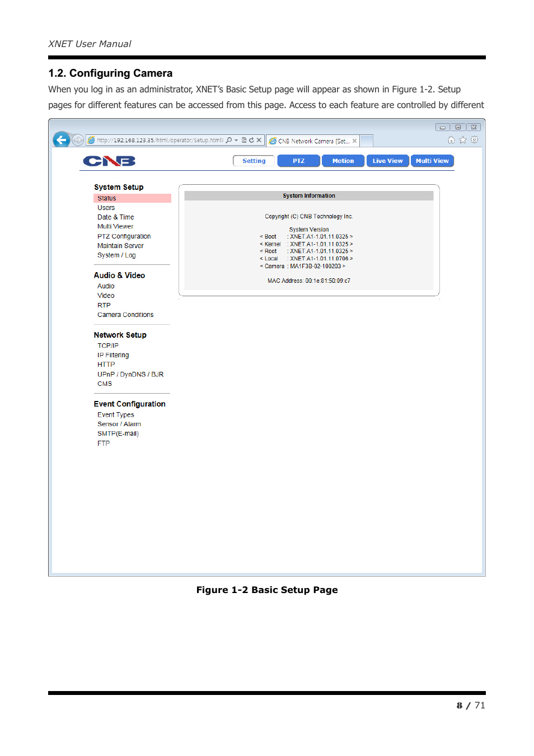Click the CNB logo

(109, 161)
